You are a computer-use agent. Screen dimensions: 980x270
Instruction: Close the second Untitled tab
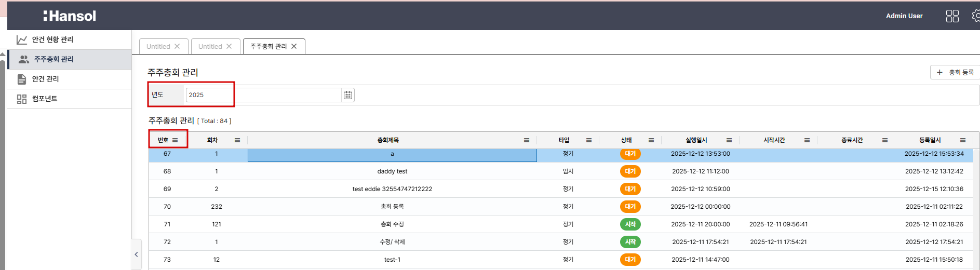coord(229,46)
